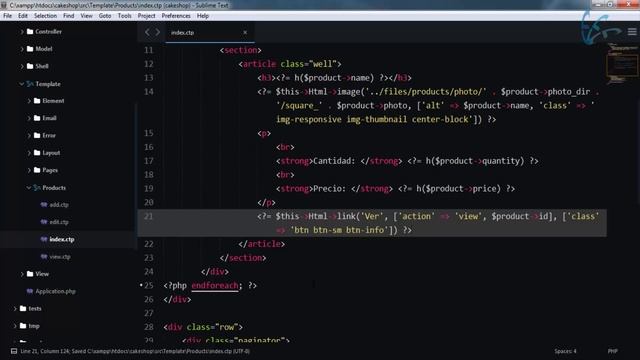640x360 pixels.
Task: Click the minimap code overview
Action: pyautogui.click(x=622, y=63)
